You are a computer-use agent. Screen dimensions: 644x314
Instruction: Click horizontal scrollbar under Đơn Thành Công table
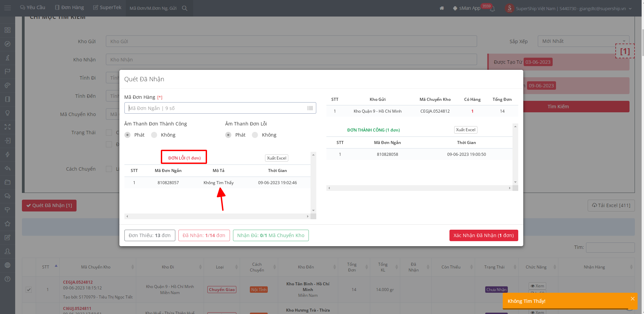coord(419,188)
